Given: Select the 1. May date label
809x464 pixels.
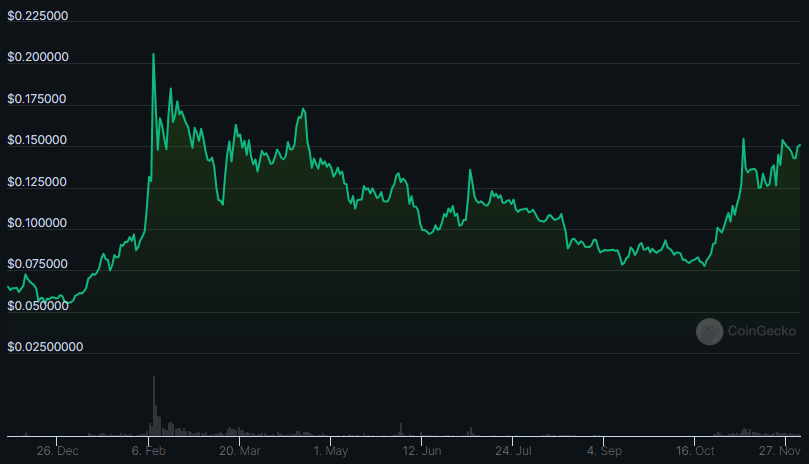Looking at the screenshot, I should [331, 451].
